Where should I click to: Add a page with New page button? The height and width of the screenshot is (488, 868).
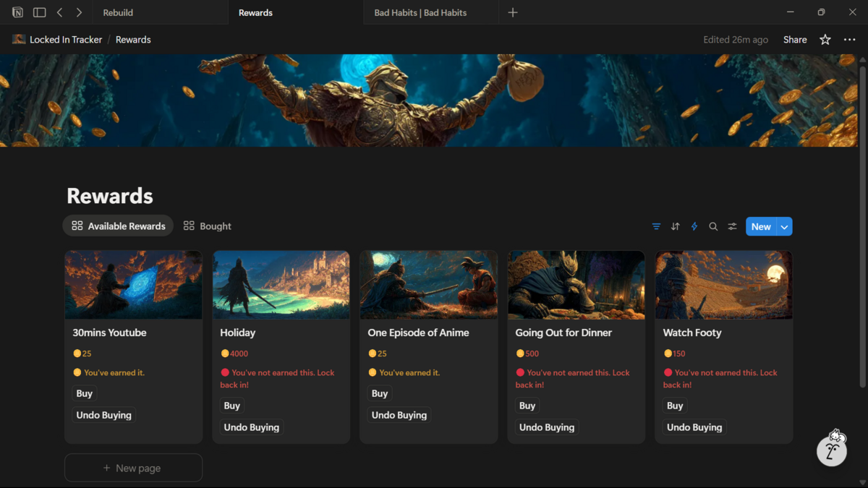(133, 468)
